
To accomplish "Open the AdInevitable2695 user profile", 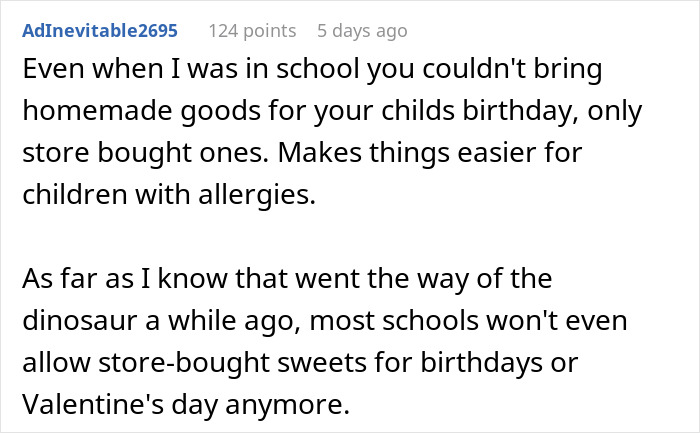I will (102, 31).
